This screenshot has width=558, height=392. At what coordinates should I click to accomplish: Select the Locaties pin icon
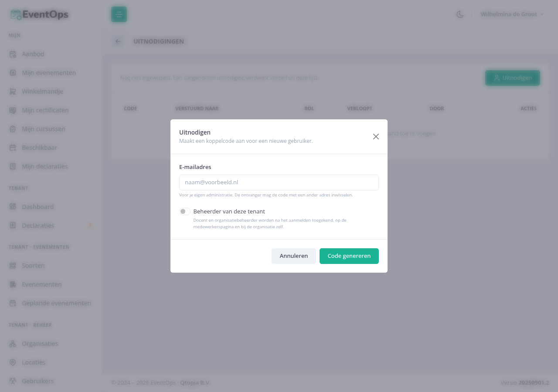pyautogui.click(x=13, y=362)
